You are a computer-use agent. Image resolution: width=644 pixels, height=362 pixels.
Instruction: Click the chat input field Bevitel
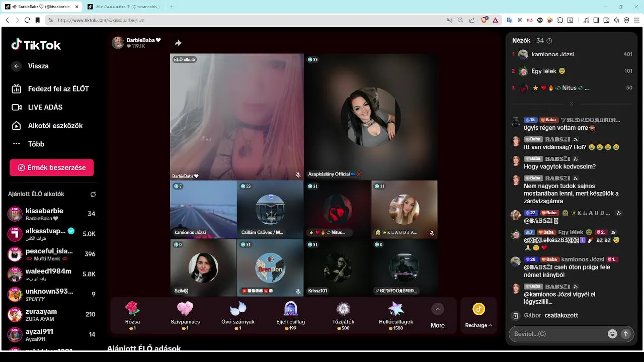coord(558,334)
